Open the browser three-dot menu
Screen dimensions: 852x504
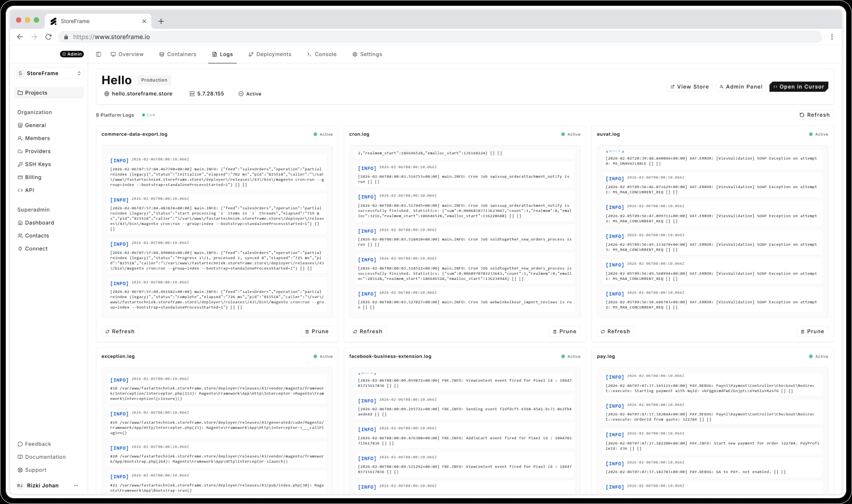[832, 37]
